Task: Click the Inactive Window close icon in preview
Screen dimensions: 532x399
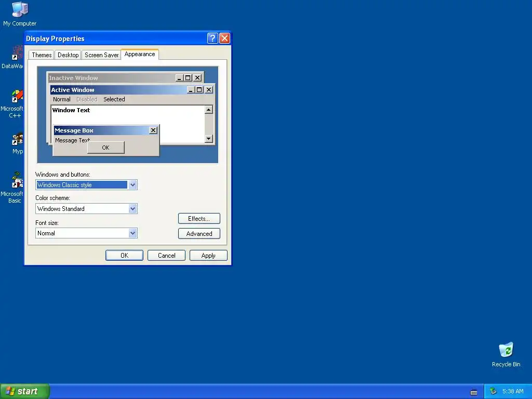Action: pyautogui.click(x=197, y=78)
